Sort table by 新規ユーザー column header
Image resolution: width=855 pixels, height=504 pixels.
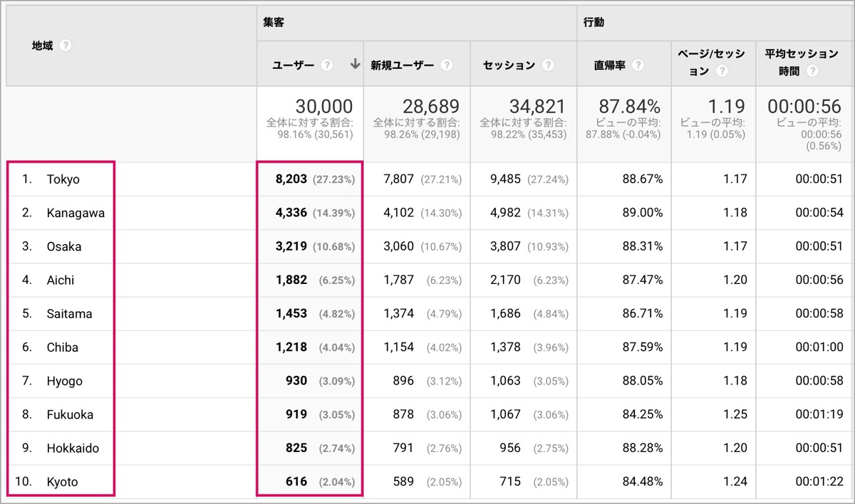point(402,65)
